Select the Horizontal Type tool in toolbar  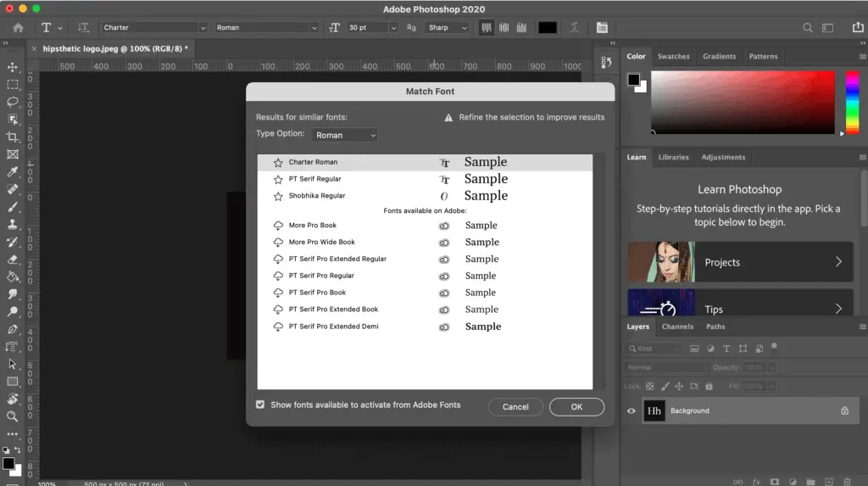pos(12,347)
